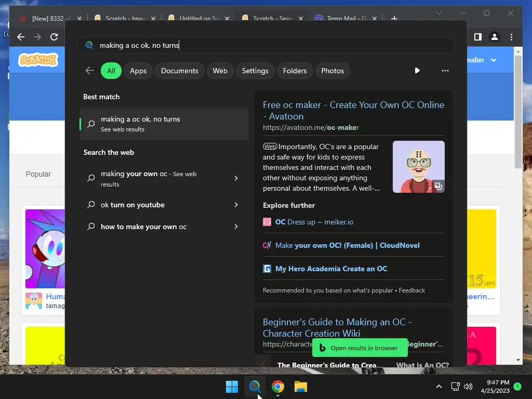This screenshot has width=532, height=399.
Task: Click the CloudNovel CN site icon
Action: pos(267,245)
